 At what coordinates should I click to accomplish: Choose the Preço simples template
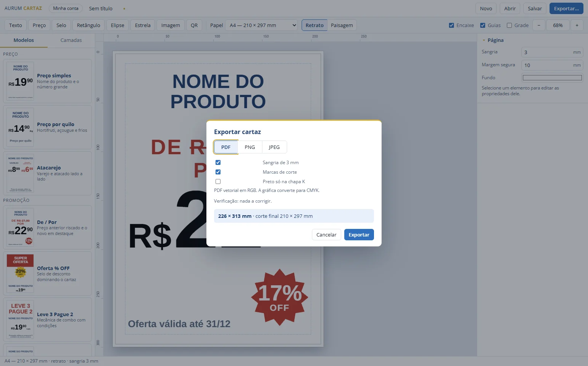[47, 81]
